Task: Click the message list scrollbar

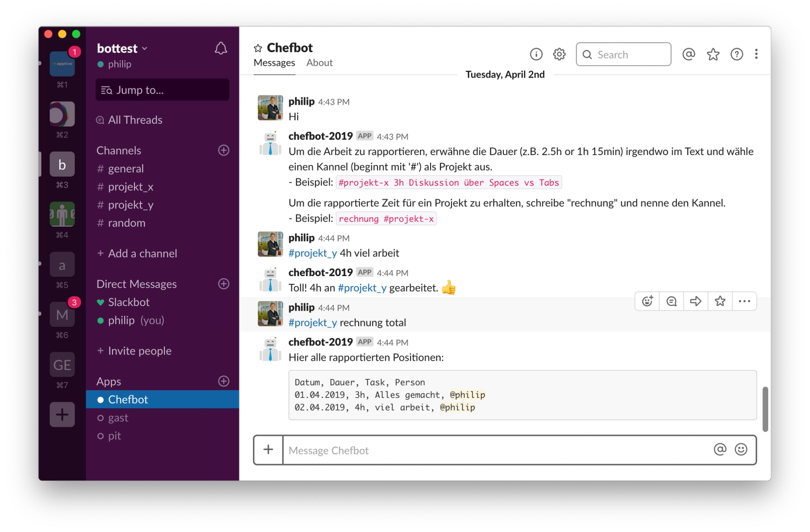Action: 765,409
